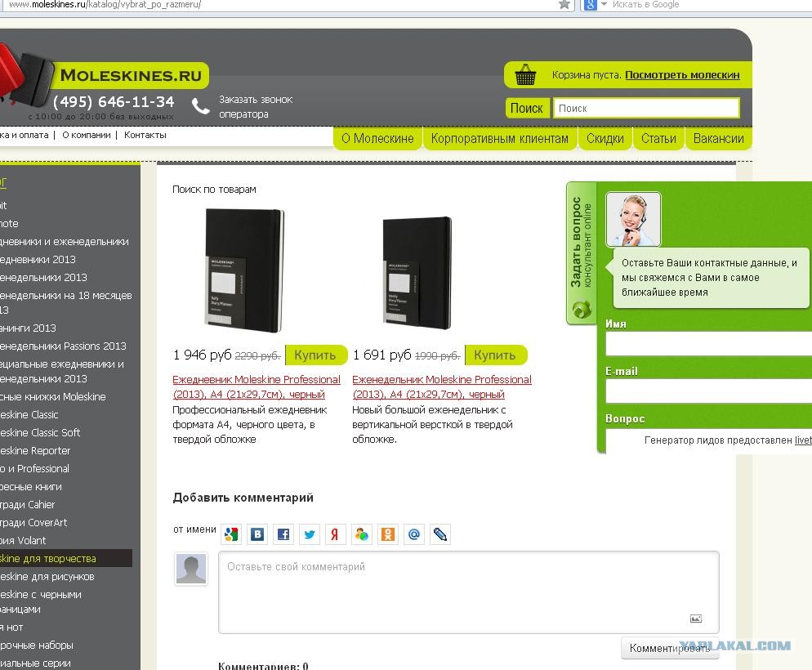Open sidebar 'Подарочные наборы' category
This screenshot has height=670, width=812.
pyautogui.click(x=37, y=645)
